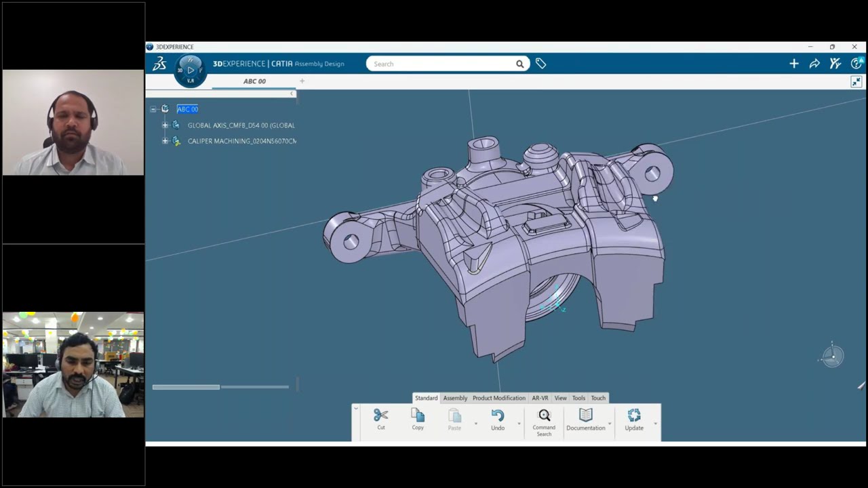Click the 3DEXPERIENCE | CATIA brand title
The image size is (868, 488).
pos(253,64)
